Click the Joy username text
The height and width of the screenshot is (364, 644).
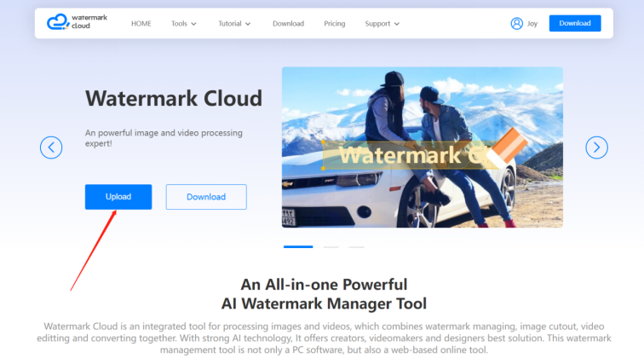(532, 24)
